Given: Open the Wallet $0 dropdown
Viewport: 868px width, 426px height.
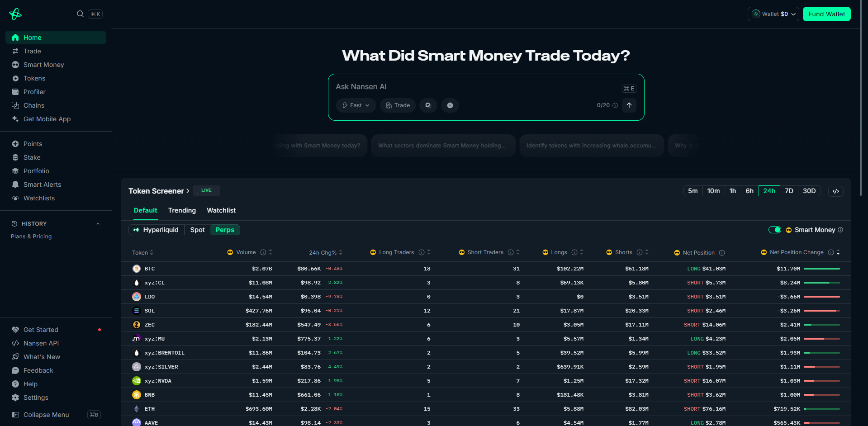Looking at the screenshot, I should click(773, 14).
